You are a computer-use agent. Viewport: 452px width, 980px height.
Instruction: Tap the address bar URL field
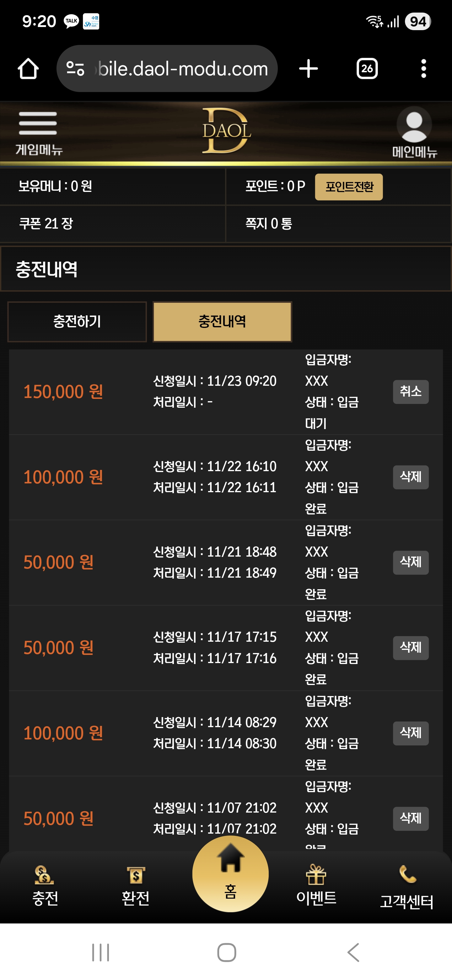pos(182,69)
